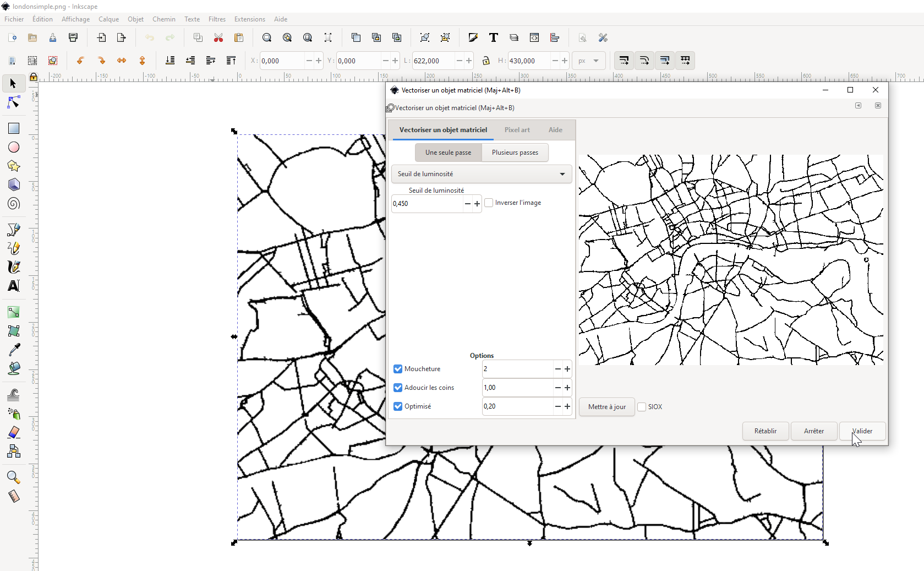Click the Paste clipboard icon
The image size is (924, 571).
239,37
